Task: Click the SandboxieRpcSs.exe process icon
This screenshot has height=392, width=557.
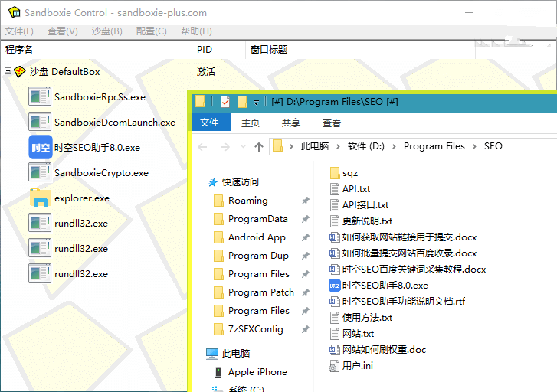Action: [x=39, y=97]
